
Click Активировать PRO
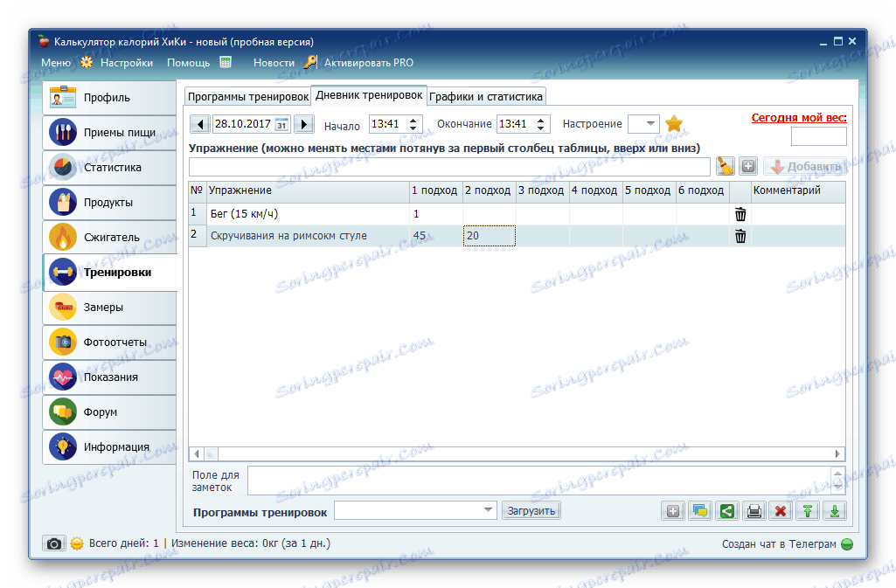[369, 63]
